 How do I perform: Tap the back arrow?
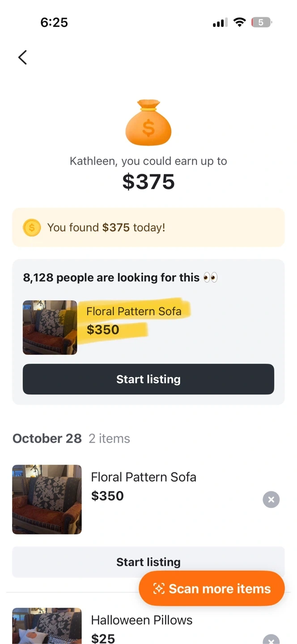(22, 58)
